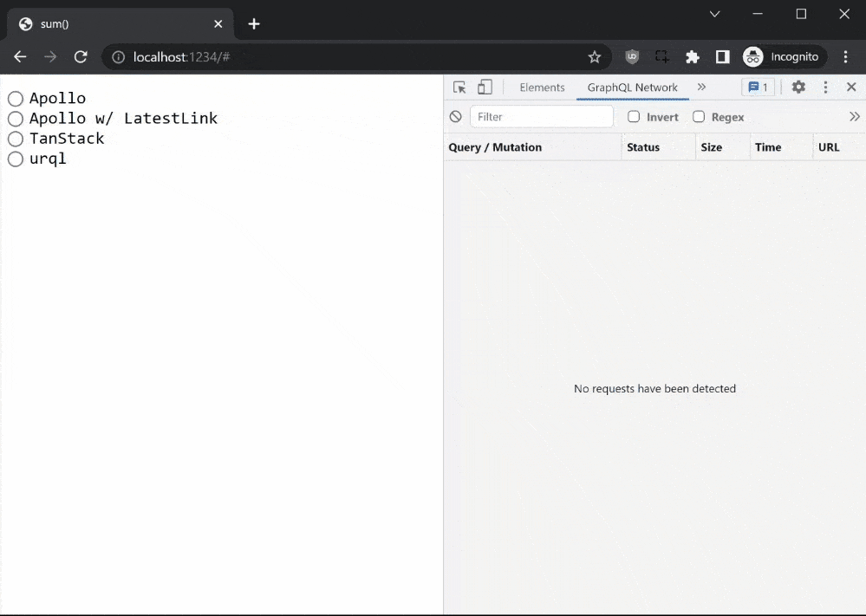866x616 pixels.
Task: Bookmark this page with star icon
Action: pos(595,57)
